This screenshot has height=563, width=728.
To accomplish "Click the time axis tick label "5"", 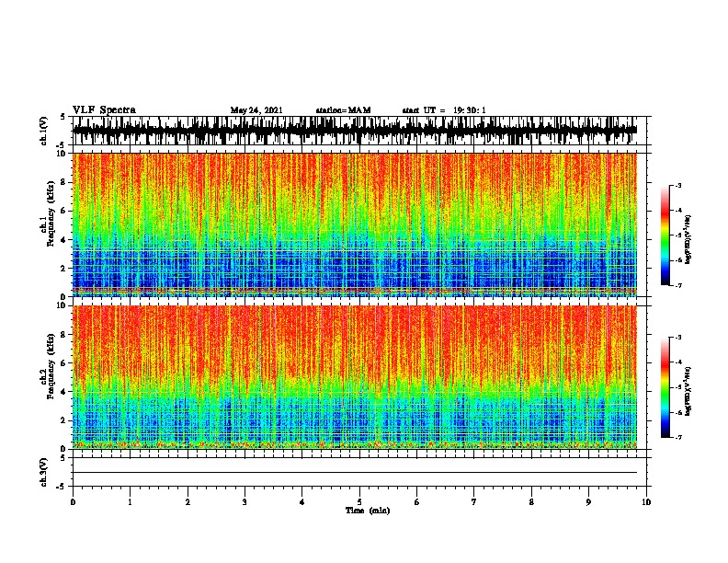I will pyautogui.click(x=359, y=502).
